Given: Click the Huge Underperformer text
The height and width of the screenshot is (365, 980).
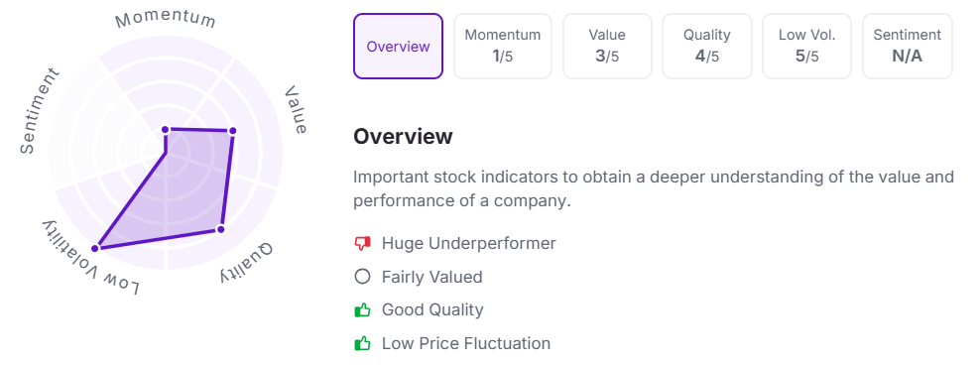Looking at the screenshot, I should (469, 243).
